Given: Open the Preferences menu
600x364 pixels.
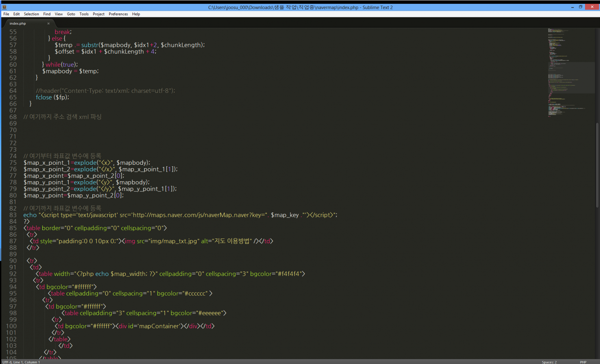Looking at the screenshot, I should [x=118, y=14].
